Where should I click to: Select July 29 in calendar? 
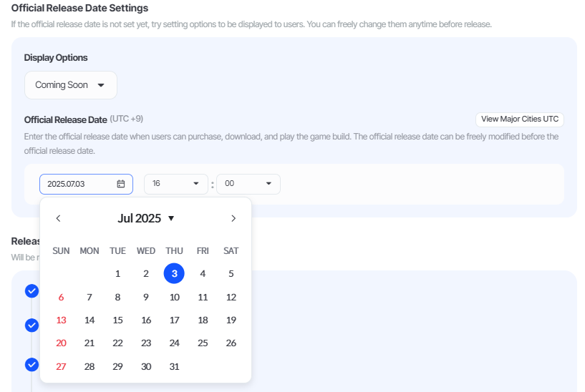pos(117,367)
